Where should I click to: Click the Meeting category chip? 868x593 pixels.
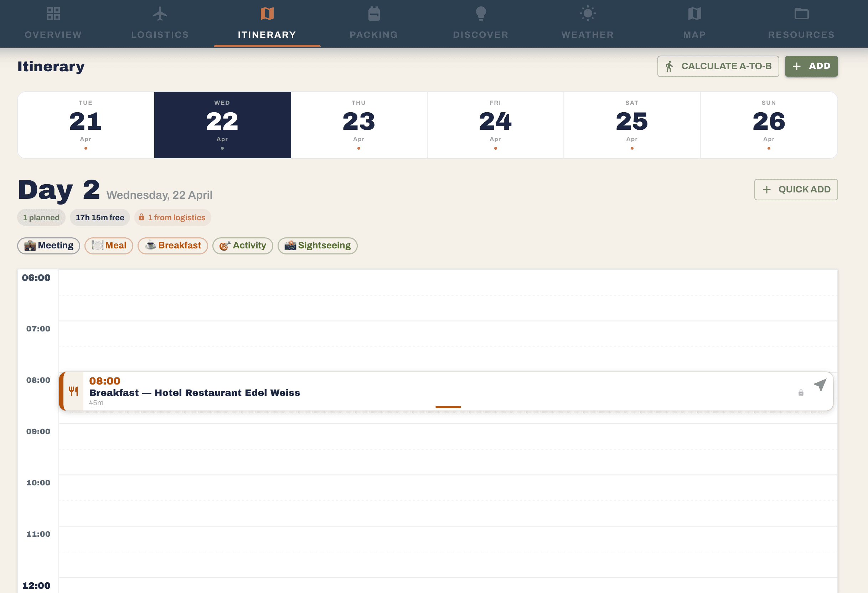[48, 246]
